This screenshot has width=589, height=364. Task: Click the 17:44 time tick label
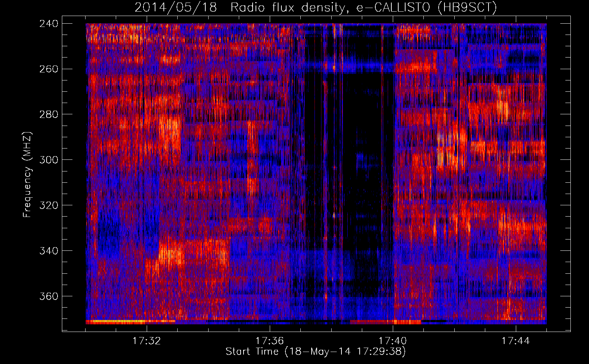point(516,341)
